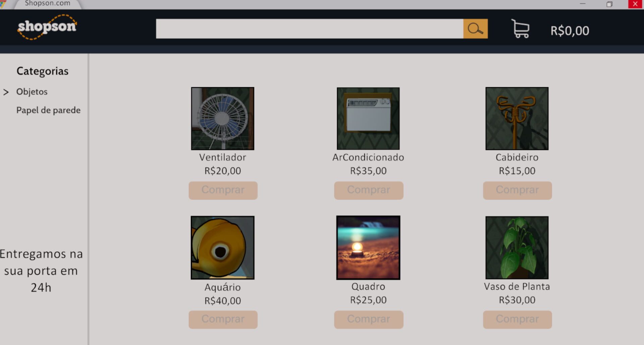This screenshot has width=644, height=345.
Task: Click the restore window icon
Action: tap(609, 4)
